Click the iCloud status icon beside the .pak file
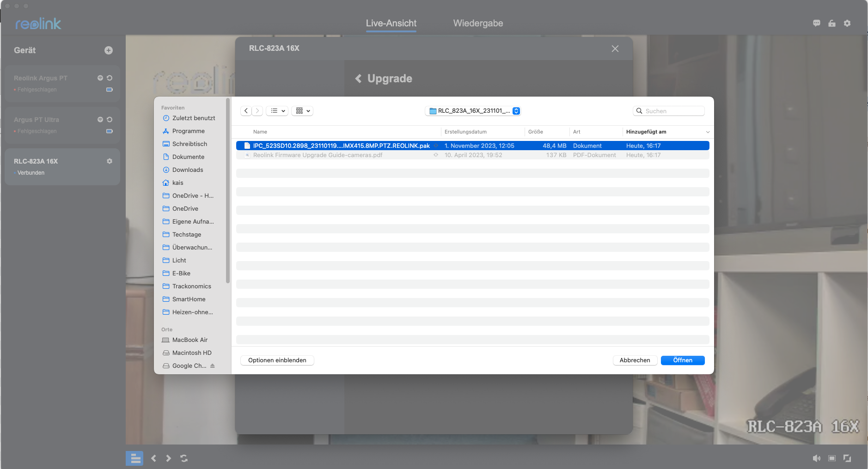This screenshot has height=469, width=868. (436, 146)
